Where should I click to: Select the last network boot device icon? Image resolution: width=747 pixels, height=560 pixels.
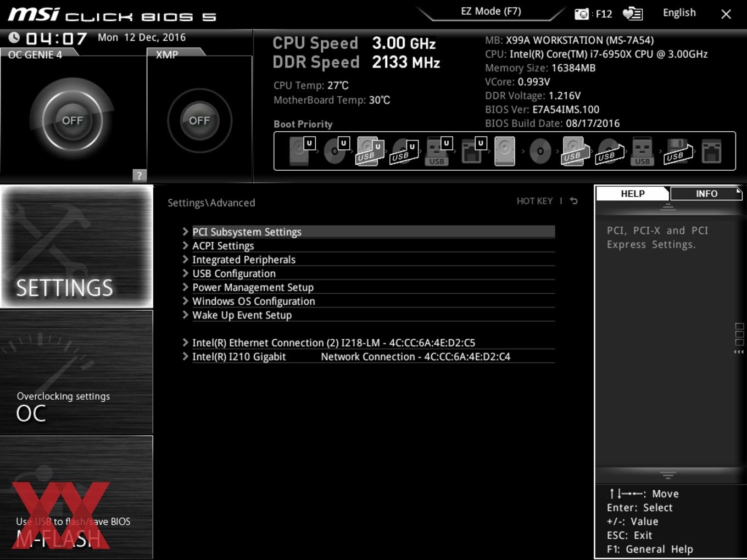[x=711, y=151]
